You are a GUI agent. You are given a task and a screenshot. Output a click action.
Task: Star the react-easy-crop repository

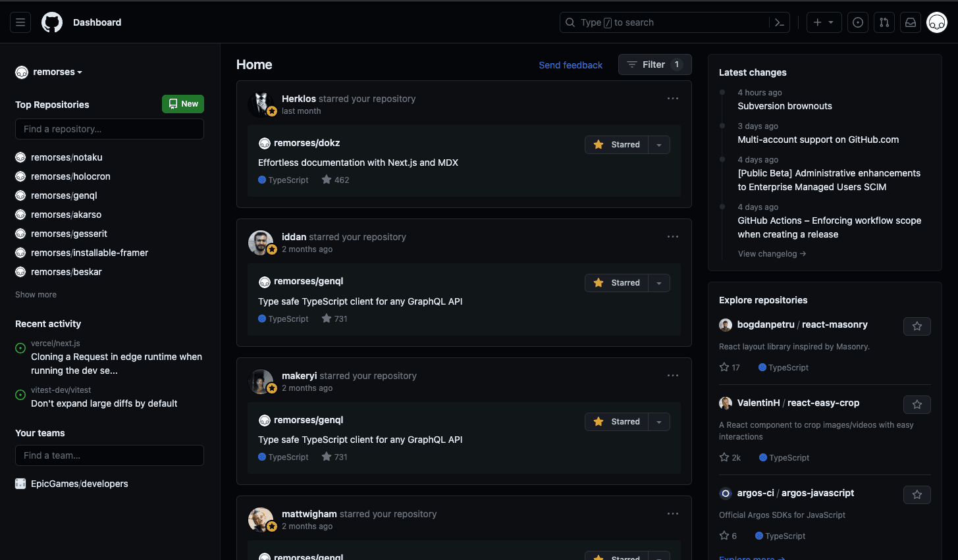(x=917, y=405)
